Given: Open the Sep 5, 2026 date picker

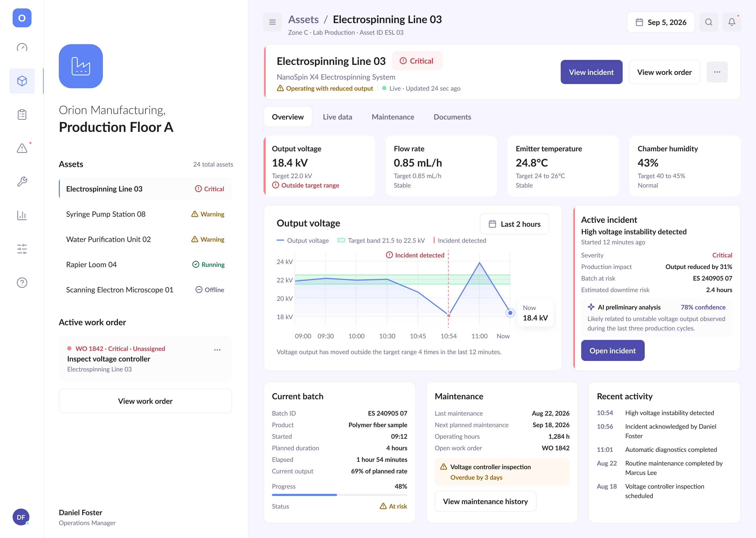Looking at the screenshot, I should (661, 22).
